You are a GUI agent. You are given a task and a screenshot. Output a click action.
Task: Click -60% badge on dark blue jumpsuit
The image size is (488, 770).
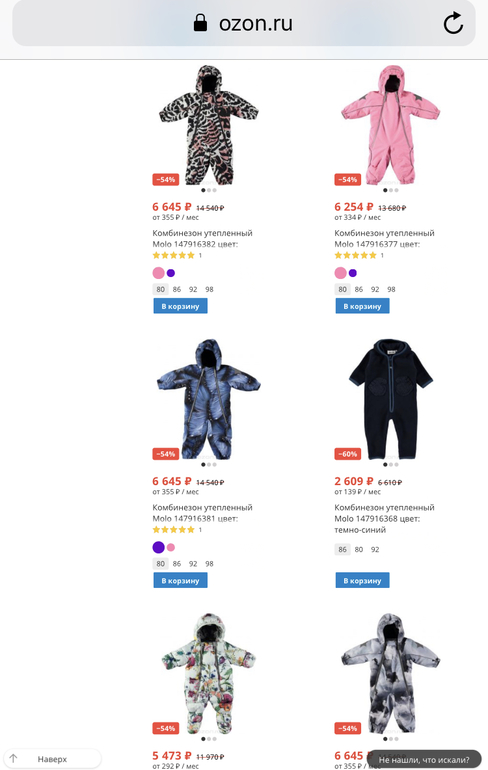click(x=348, y=454)
